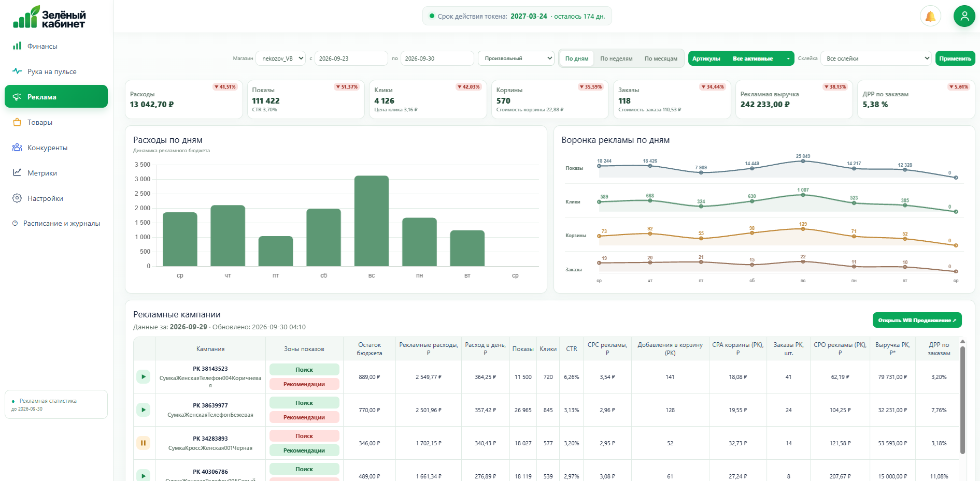Open the Все склейки dropdown
Screen dimensions: 980x481
click(876, 59)
